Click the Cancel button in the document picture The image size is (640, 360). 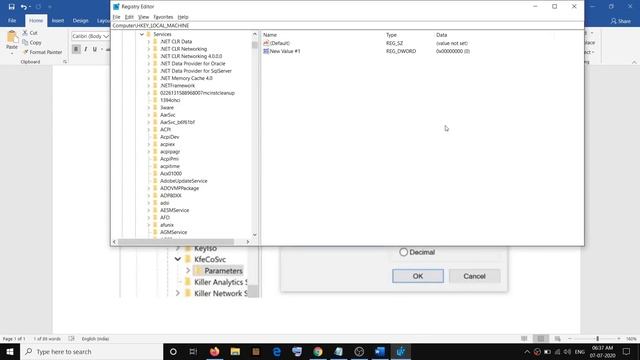pyautogui.click(x=474, y=276)
